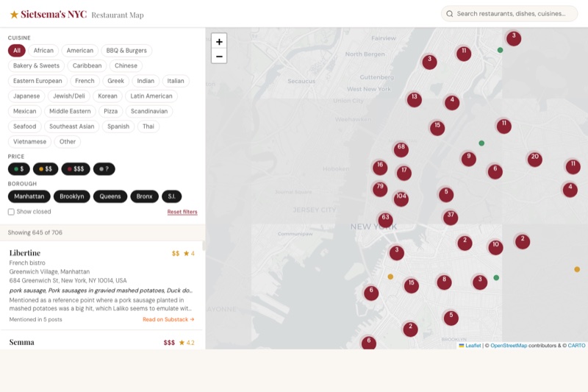Filter by African cuisine
Viewport: 588px width, 392px height.
(43, 50)
